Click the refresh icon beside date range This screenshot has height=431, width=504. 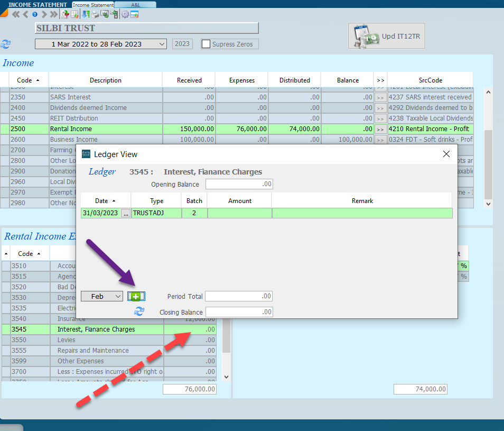tap(6, 44)
